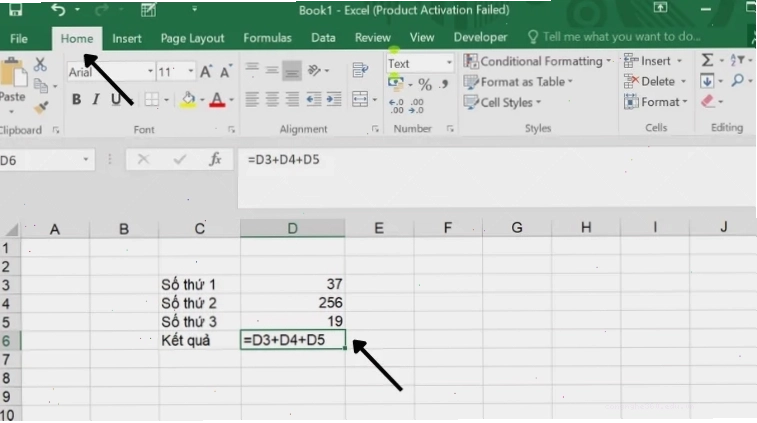Align text left
This screenshot has width=757, height=423.
[x=252, y=99]
